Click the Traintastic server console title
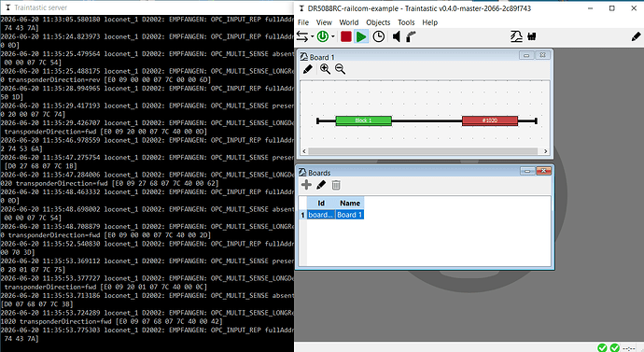Image resolution: width=644 pixels, height=352 pixels. (41, 7)
